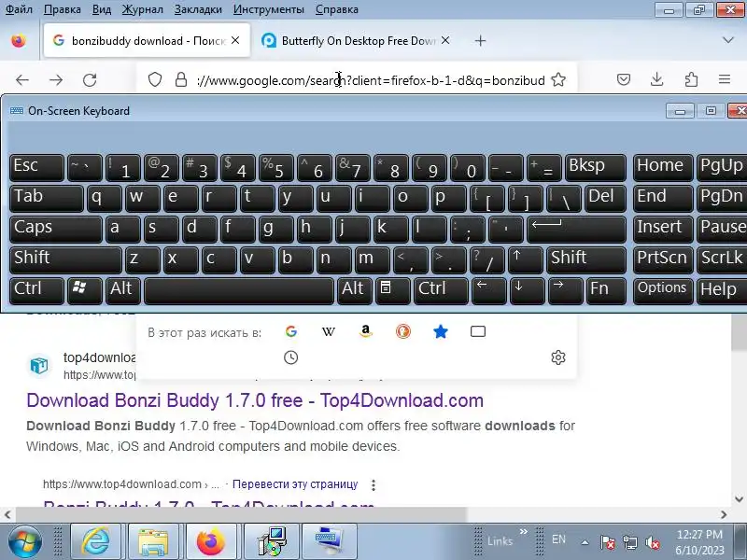The height and width of the screenshot is (560, 747).
Task: Click Перевести эту страницу link
Action: tap(295, 484)
